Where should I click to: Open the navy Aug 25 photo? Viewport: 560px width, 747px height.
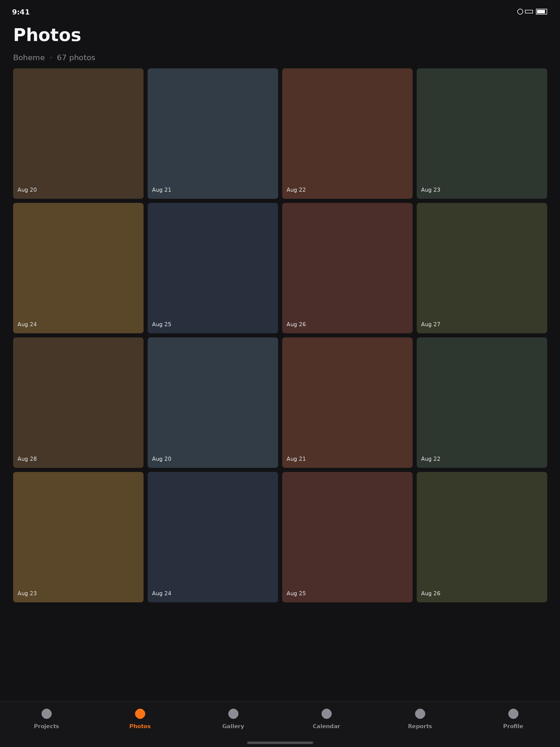pos(213,268)
